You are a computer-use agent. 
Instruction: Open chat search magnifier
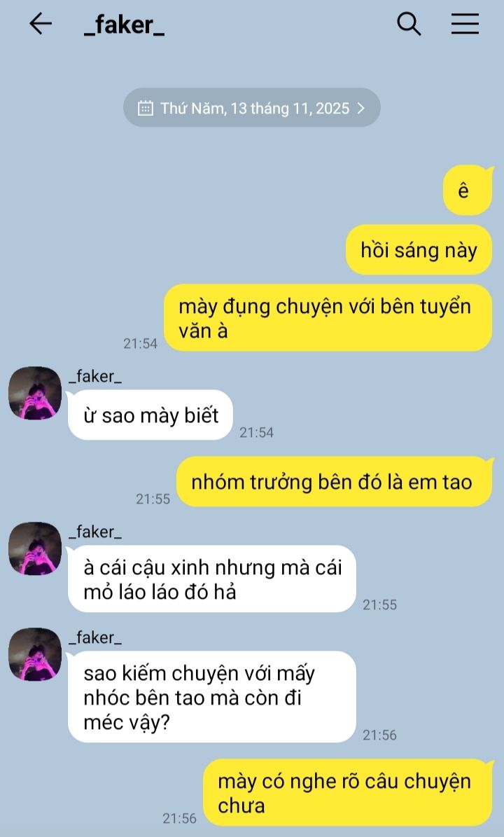coord(409,24)
